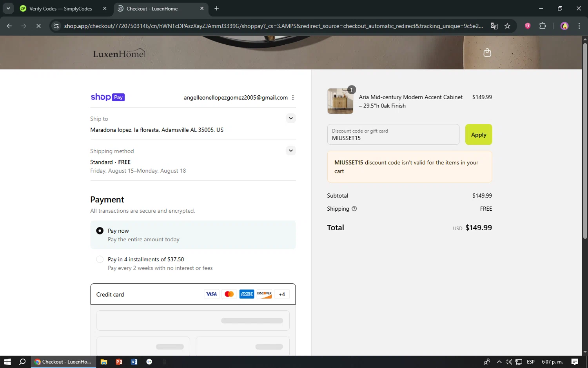Open the volume control in the tray

(x=509, y=362)
